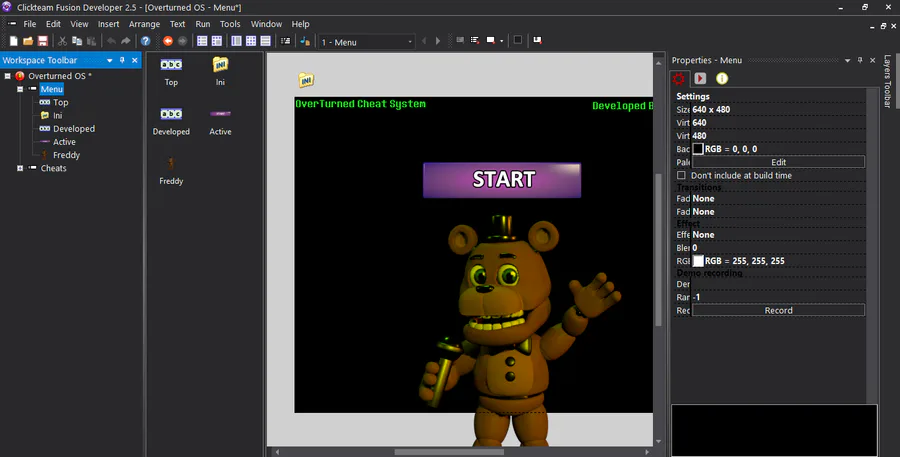Click the black background color swatch
The height and width of the screenshot is (457, 900).
pos(698,149)
